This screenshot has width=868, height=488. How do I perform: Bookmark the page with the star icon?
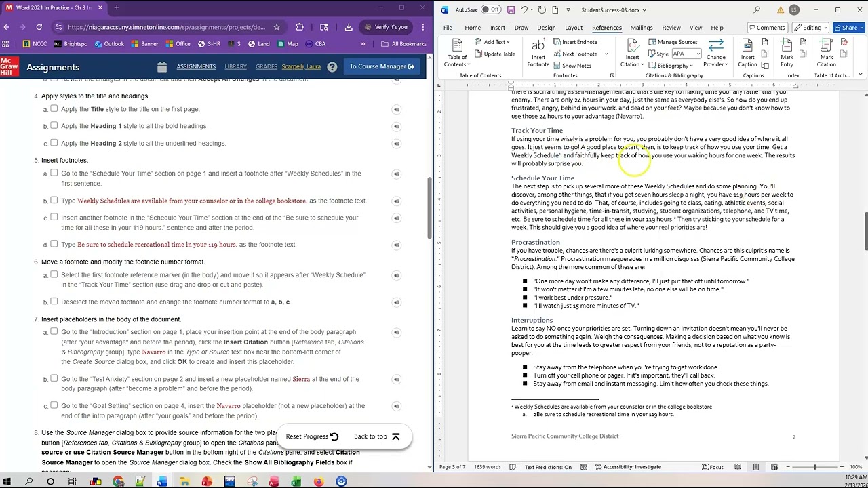coord(277,27)
